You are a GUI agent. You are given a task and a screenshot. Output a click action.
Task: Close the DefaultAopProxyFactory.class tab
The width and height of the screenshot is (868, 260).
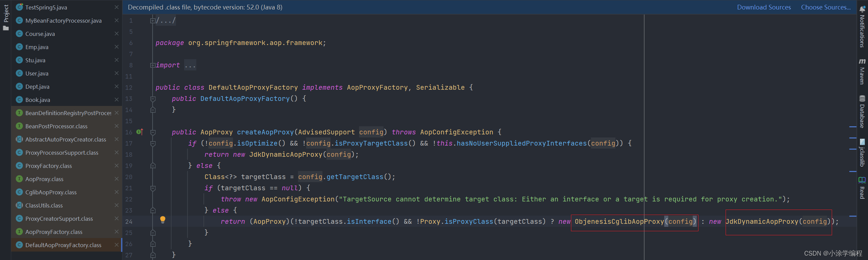pyautogui.click(x=117, y=245)
